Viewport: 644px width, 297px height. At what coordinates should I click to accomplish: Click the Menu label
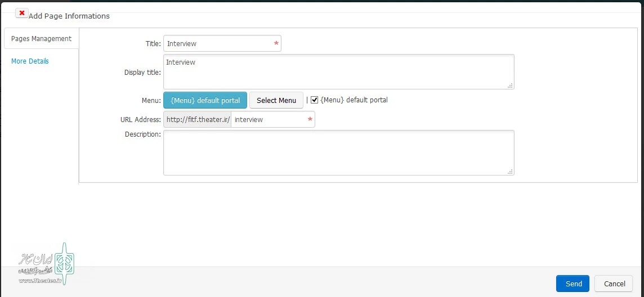coord(151,100)
